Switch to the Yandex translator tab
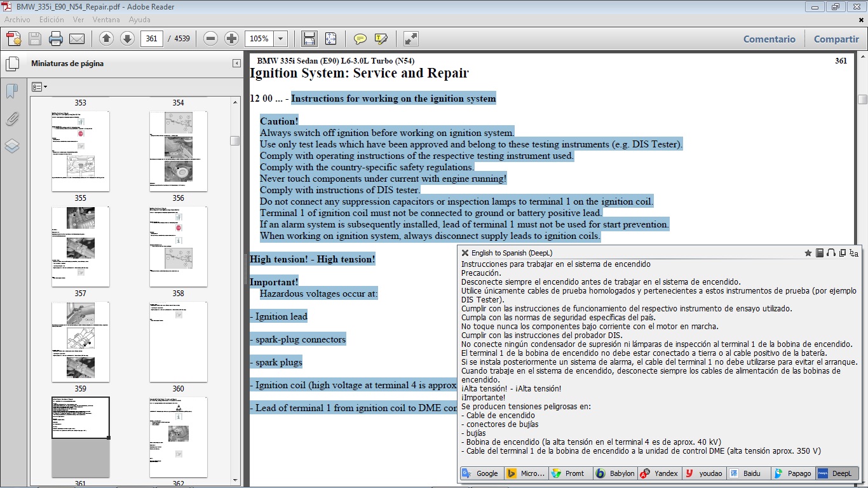This screenshot has height=488, width=868. point(659,473)
